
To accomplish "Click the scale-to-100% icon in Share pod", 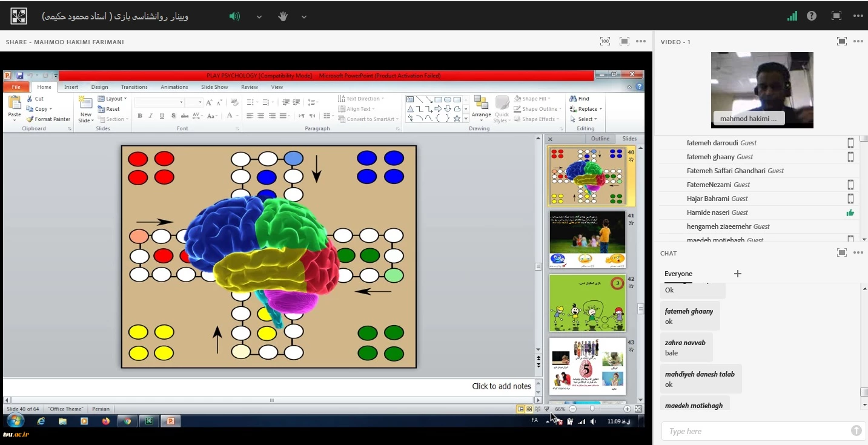I will pyautogui.click(x=605, y=41).
